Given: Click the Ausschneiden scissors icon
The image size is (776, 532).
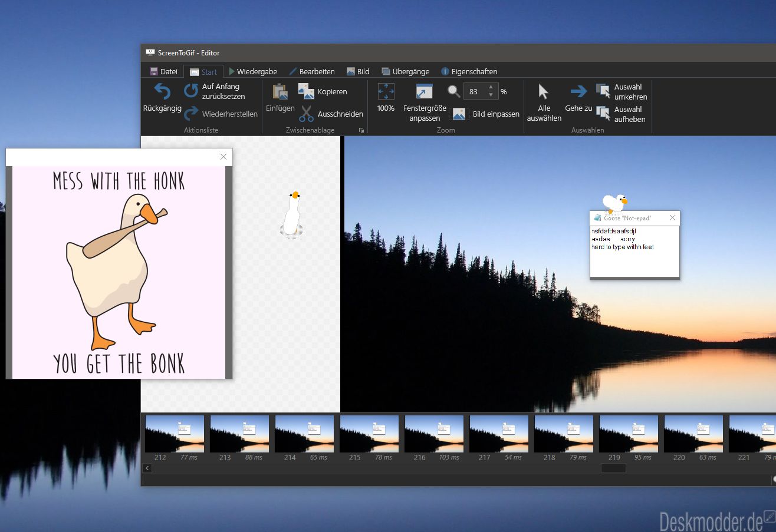Looking at the screenshot, I should (x=306, y=114).
